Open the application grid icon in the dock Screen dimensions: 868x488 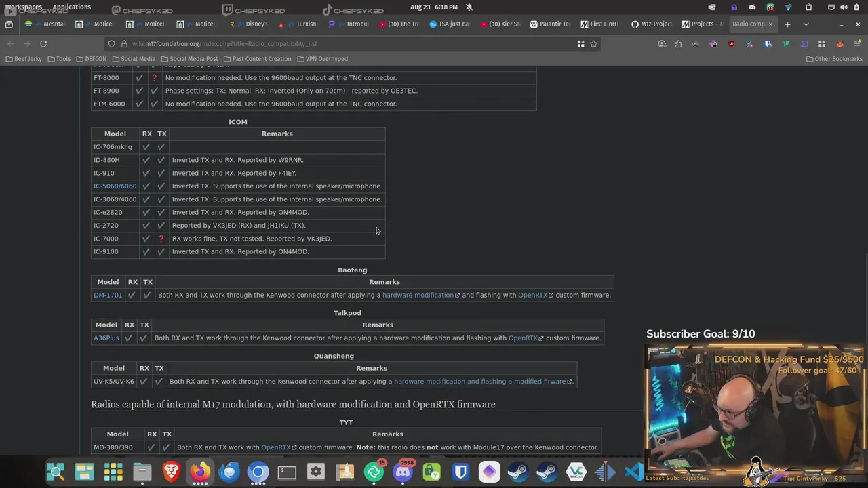click(113, 471)
